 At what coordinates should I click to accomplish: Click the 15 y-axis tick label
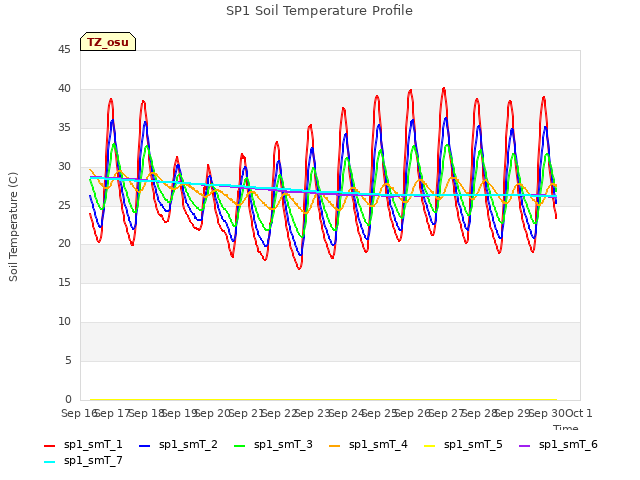pos(64,282)
